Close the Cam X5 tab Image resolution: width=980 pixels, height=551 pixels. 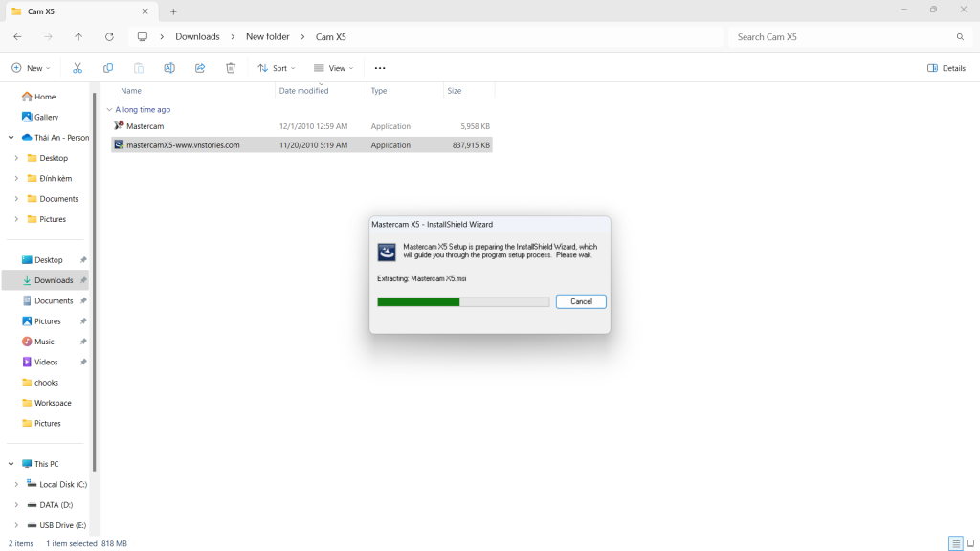click(x=145, y=11)
